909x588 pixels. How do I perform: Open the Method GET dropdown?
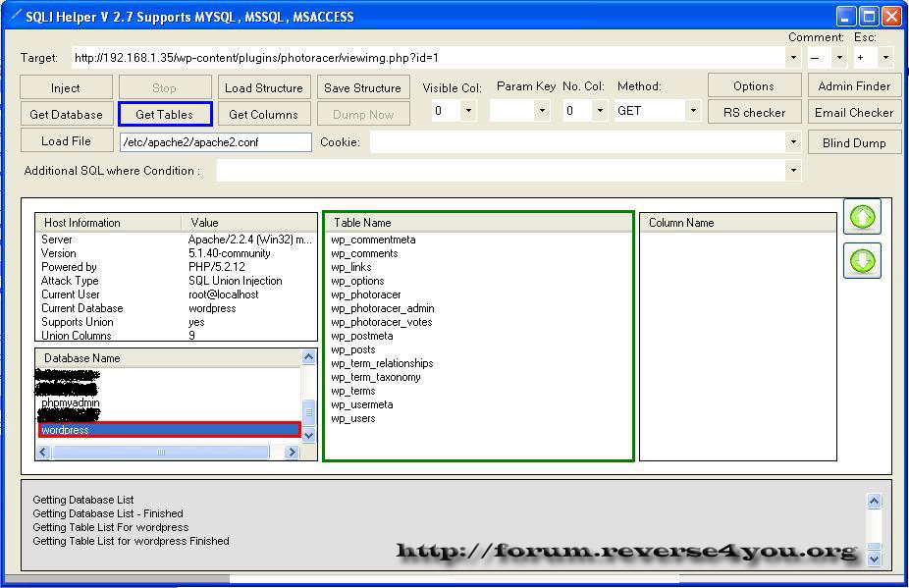pyautogui.click(x=693, y=110)
